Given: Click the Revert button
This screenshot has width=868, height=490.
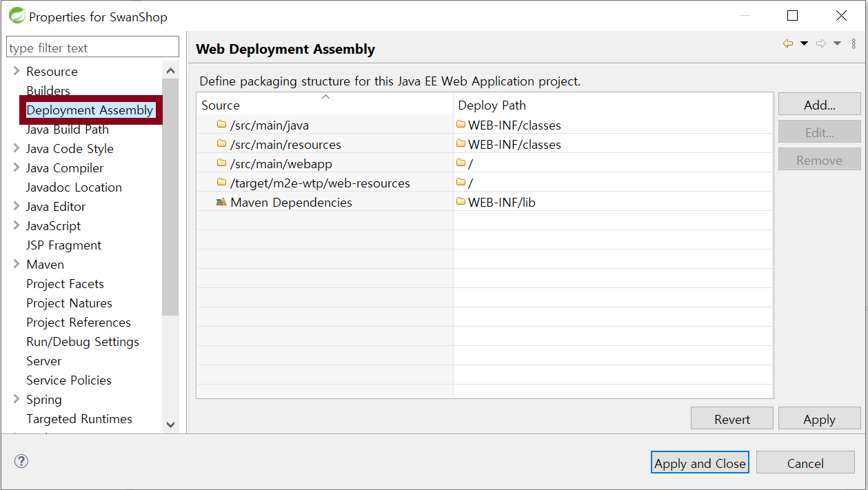Looking at the screenshot, I should point(731,419).
